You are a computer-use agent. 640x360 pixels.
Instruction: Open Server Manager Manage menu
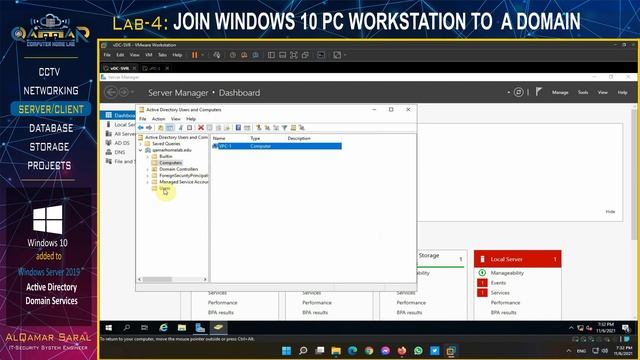pyautogui.click(x=560, y=92)
